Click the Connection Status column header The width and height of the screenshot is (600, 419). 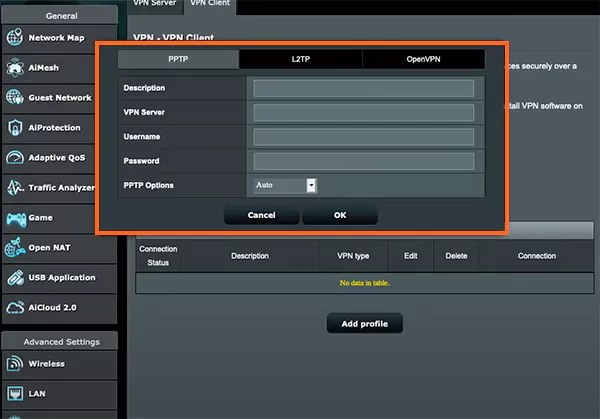(158, 256)
